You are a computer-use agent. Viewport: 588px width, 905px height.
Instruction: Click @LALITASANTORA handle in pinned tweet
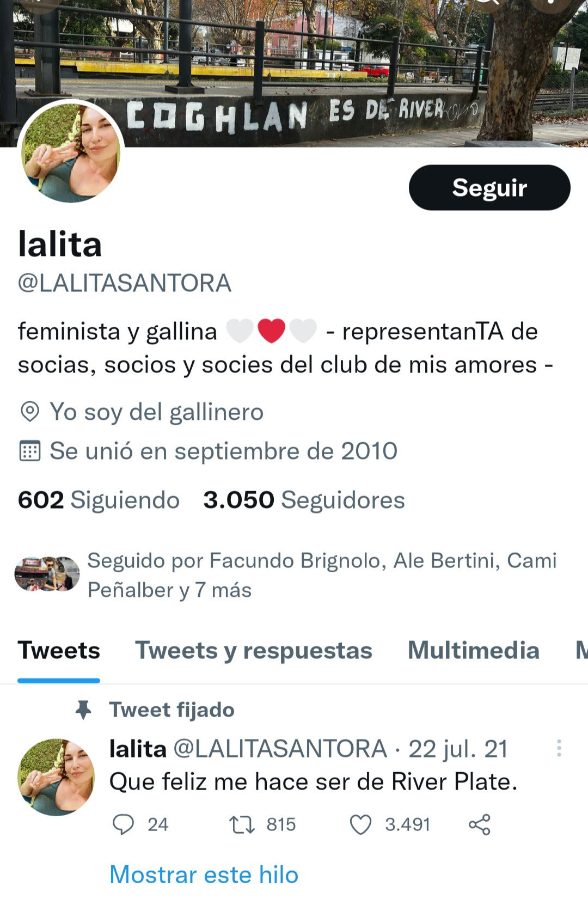(280, 749)
